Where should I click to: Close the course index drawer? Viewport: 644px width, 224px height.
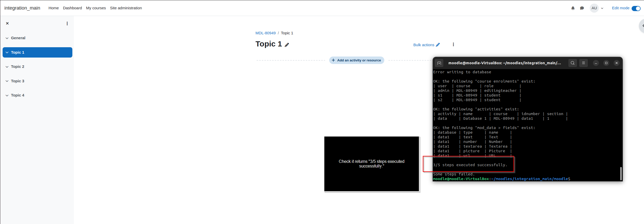7,23
